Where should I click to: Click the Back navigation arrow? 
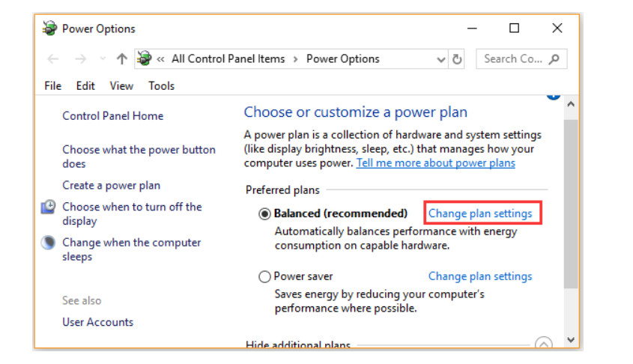52,59
